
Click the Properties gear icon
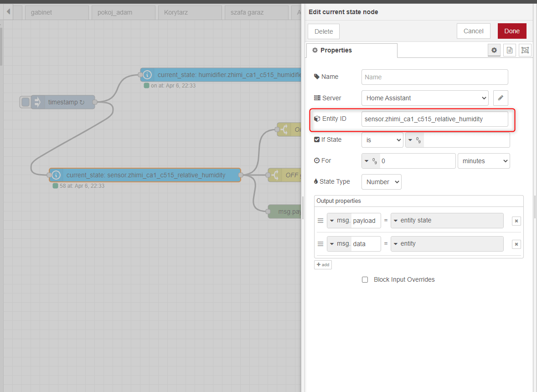[494, 50]
